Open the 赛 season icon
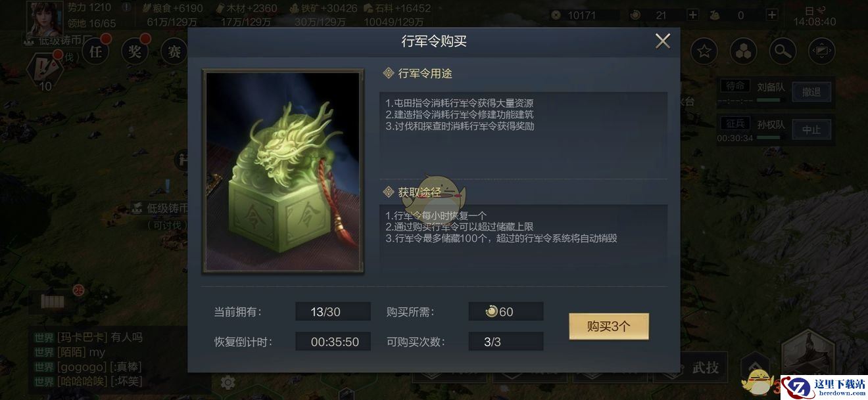The width and height of the screenshot is (868, 400). [x=174, y=51]
